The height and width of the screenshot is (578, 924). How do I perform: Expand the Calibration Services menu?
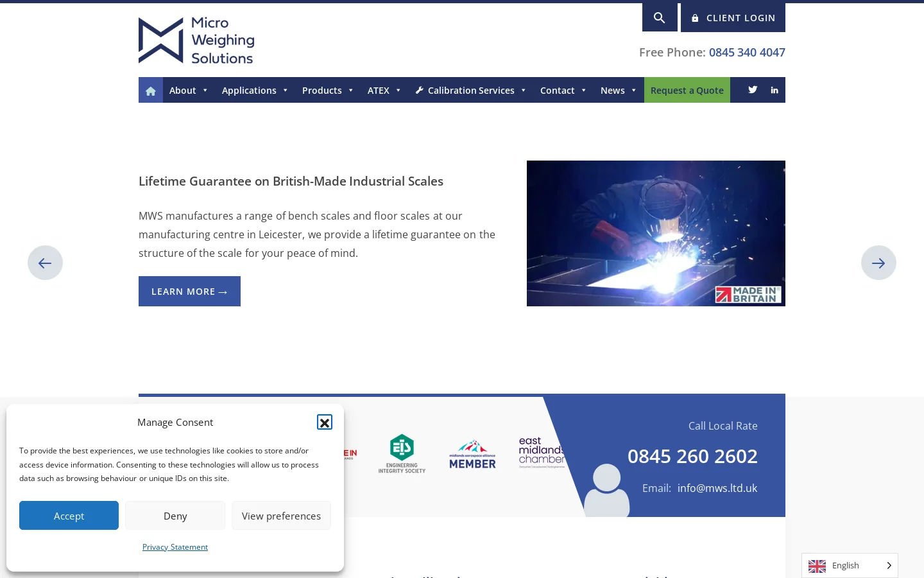pyautogui.click(x=471, y=91)
